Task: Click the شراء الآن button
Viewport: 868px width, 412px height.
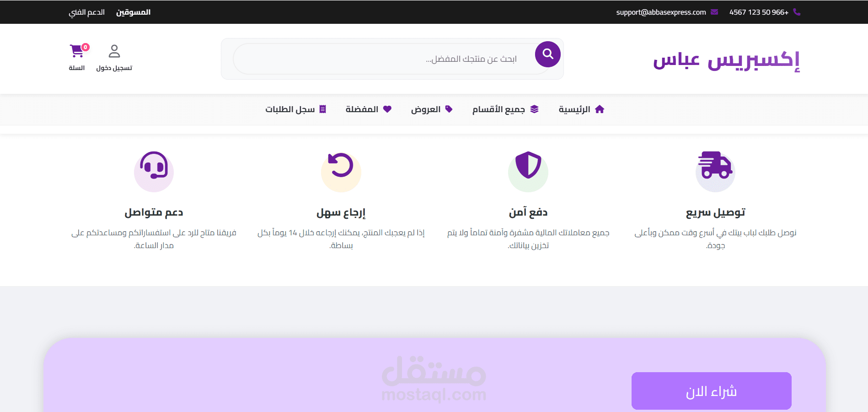Action: pyautogui.click(x=711, y=391)
